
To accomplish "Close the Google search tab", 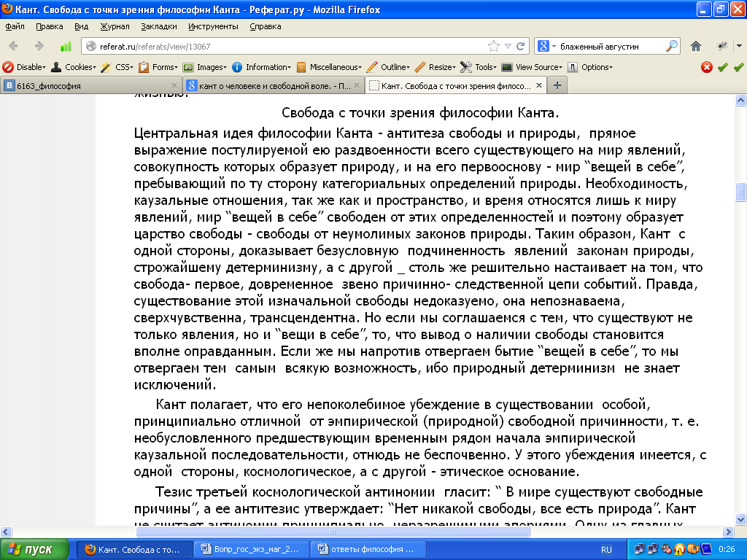I will 357,85.
